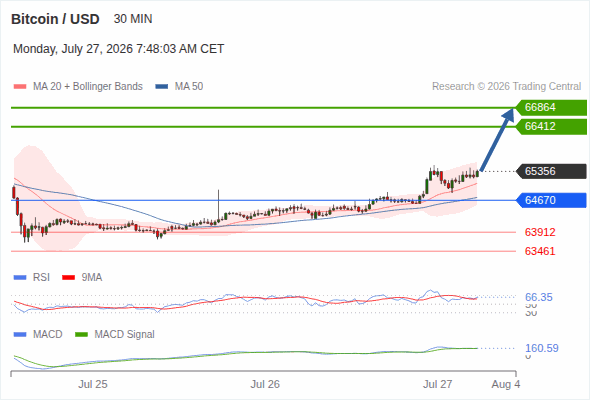This screenshot has width=590, height=400.
Task: Click the 65356 current price tag
Action: [x=551, y=171]
